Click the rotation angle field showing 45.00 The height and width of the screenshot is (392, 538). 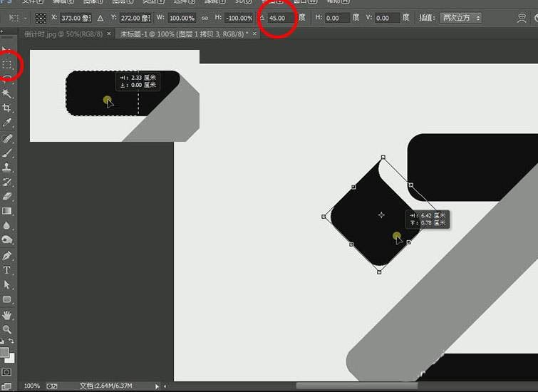pos(279,18)
